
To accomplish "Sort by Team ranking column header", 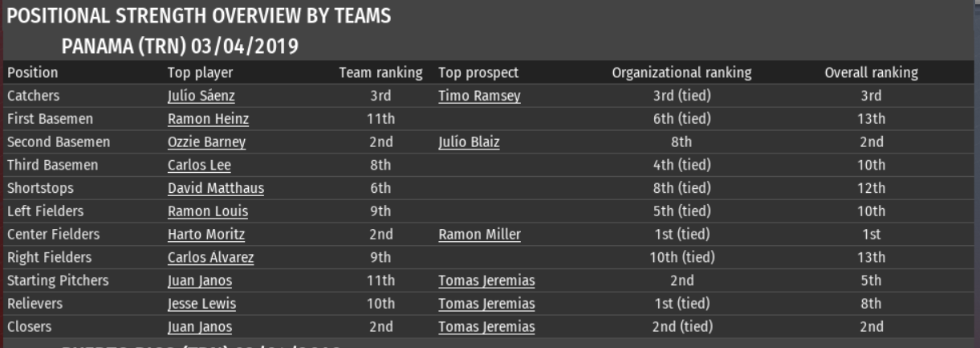I will (x=380, y=73).
